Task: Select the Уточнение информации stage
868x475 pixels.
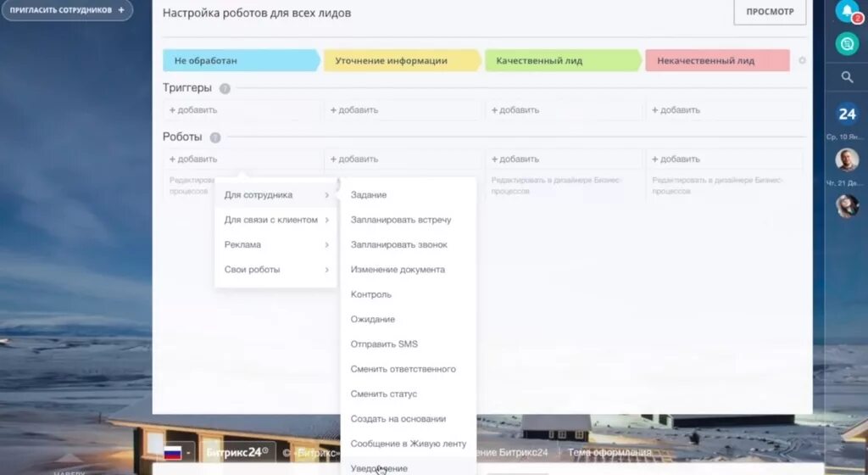Action: click(403, 60)
